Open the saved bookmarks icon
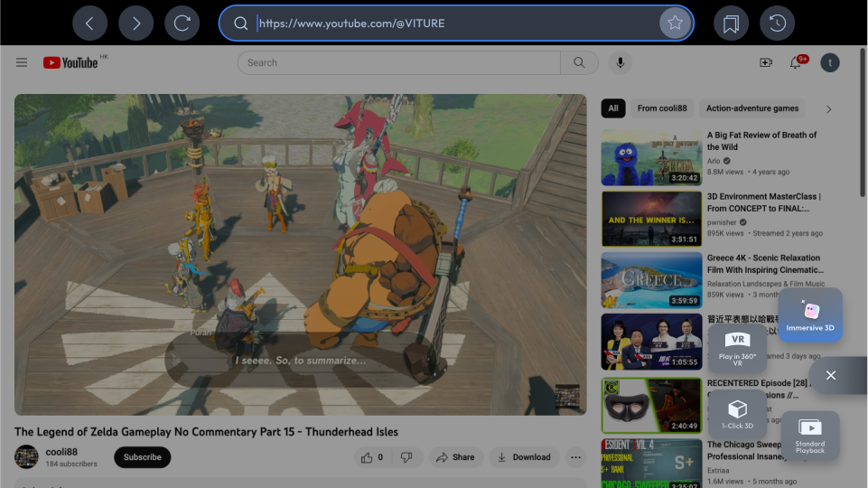Viewport: 868px width, 488px height. point(732,23)
